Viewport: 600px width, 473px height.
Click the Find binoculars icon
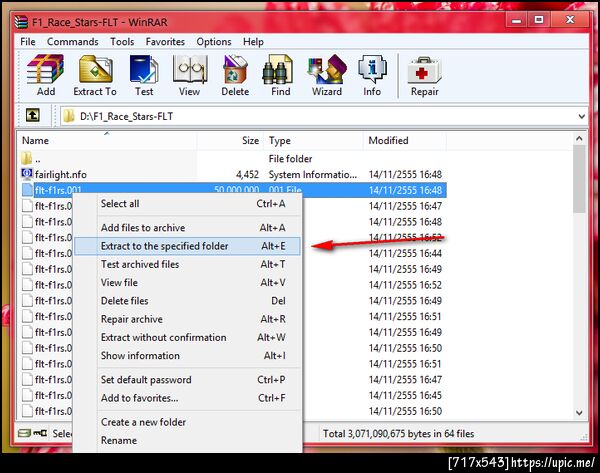pos(278,69)
